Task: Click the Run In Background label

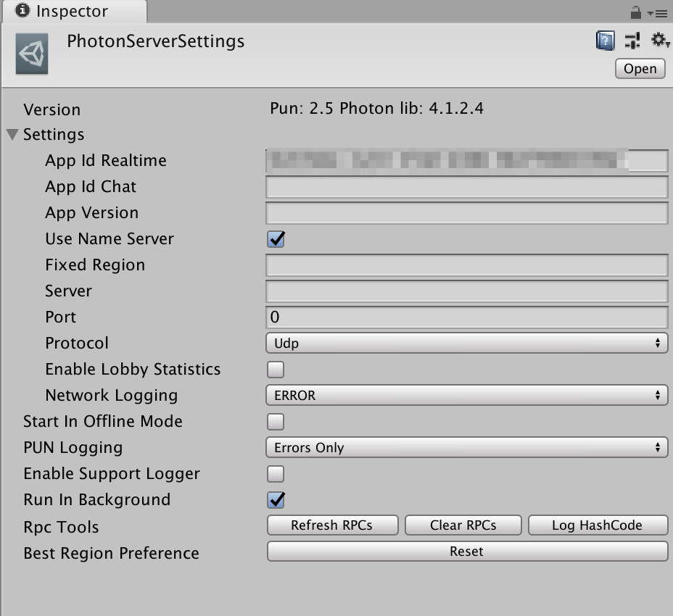Action: 97,500
